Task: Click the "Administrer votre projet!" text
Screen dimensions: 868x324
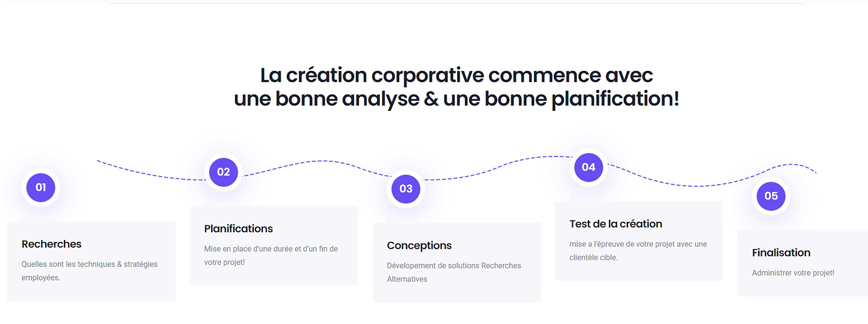Action: tap(793, 273)
